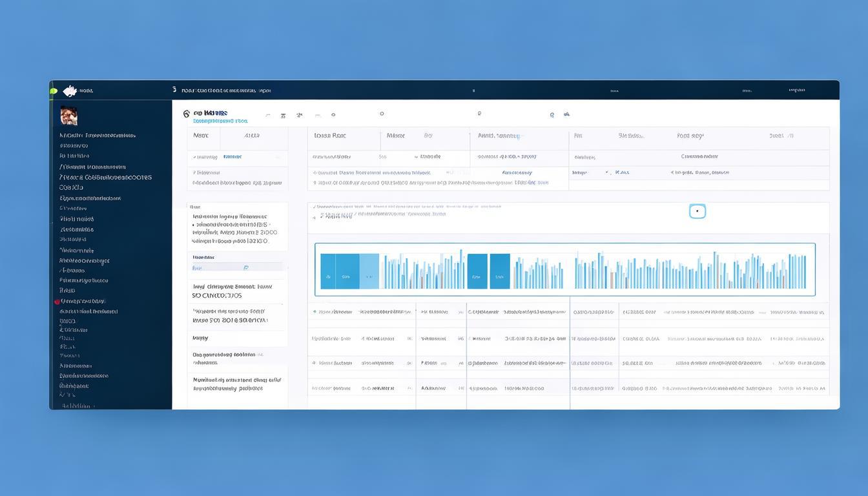This screenshot has width=868, height=496.
Task: Toggle the blue-outlined square button above chart
Action: tap(697, 211)
